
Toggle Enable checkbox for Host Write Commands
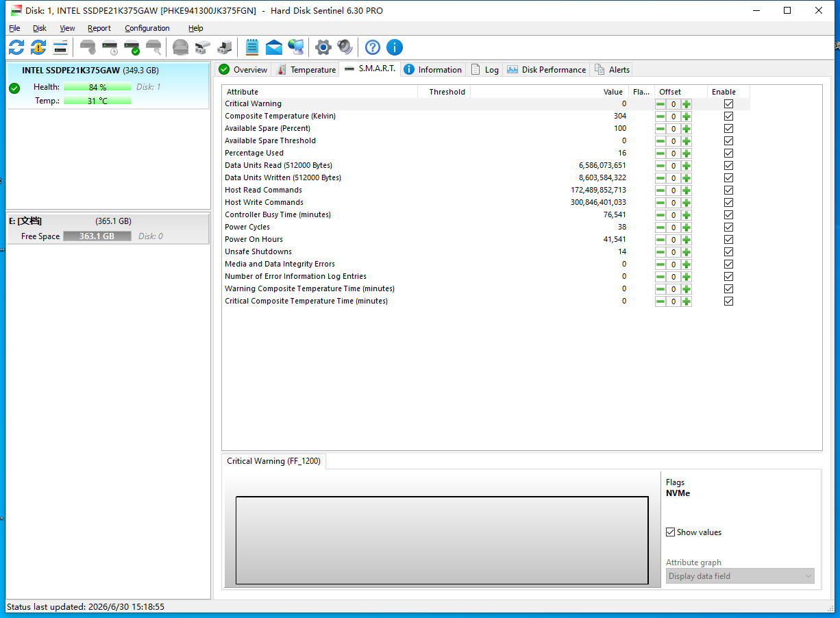(x=728, y=203)
